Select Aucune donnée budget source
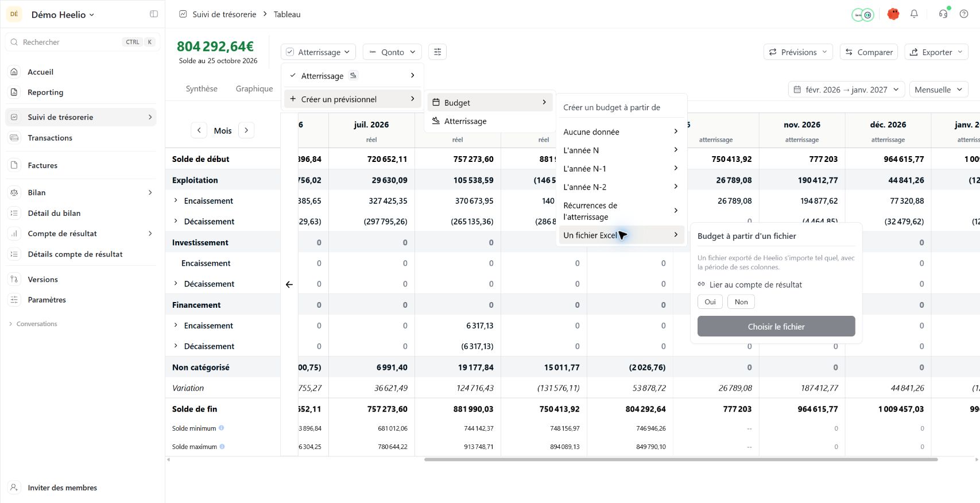Screen dimensions: 980x503 click(x=621, y=132)
